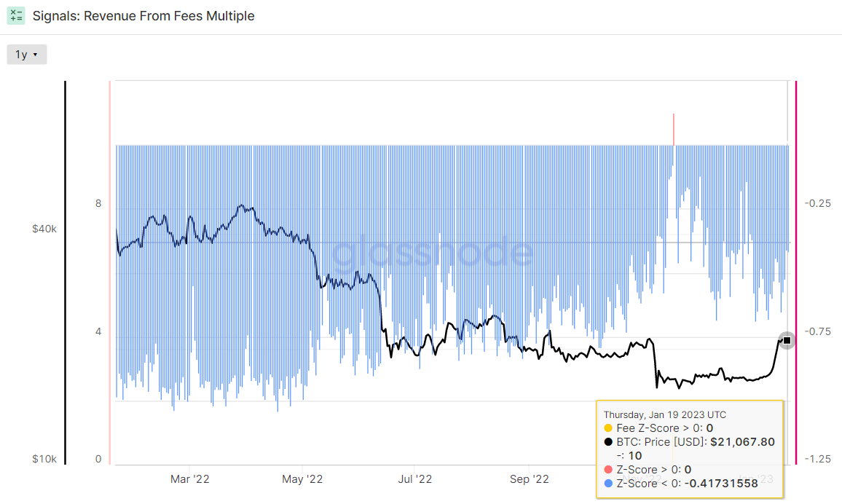Click the red Z-Score spike above the bars

pyautogui.click(x=674, y=129)
